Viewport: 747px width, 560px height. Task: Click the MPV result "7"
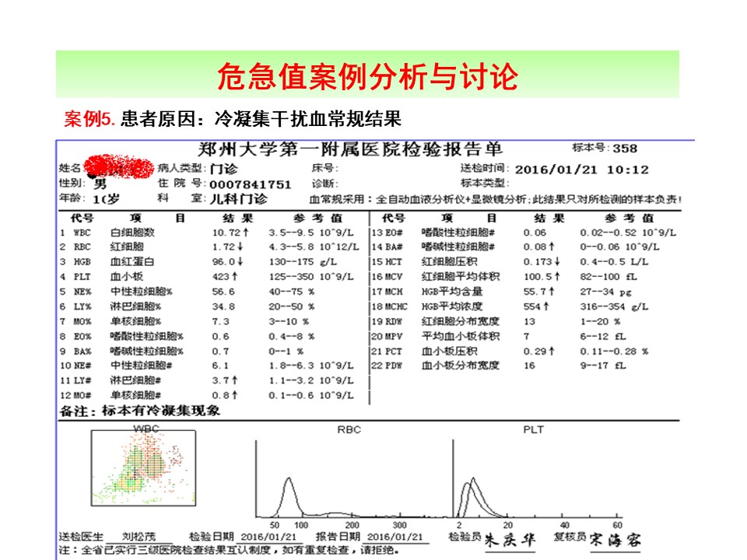[x=527, y=336]
